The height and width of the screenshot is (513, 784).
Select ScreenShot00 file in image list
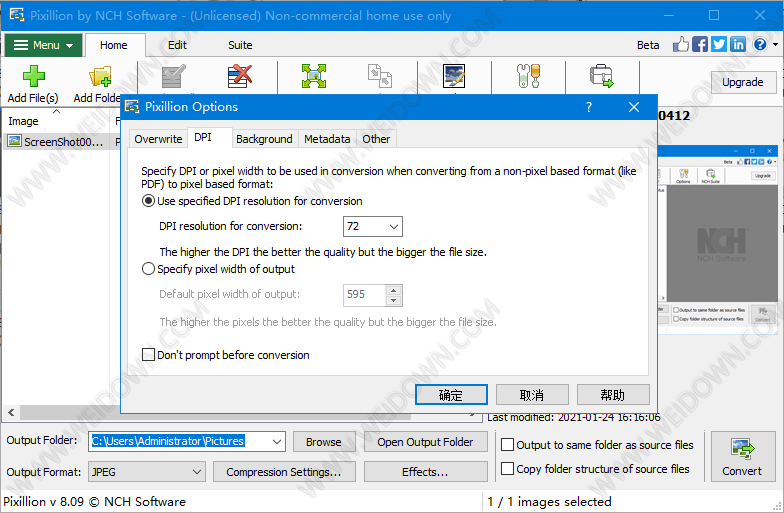[x=62, y=142]
